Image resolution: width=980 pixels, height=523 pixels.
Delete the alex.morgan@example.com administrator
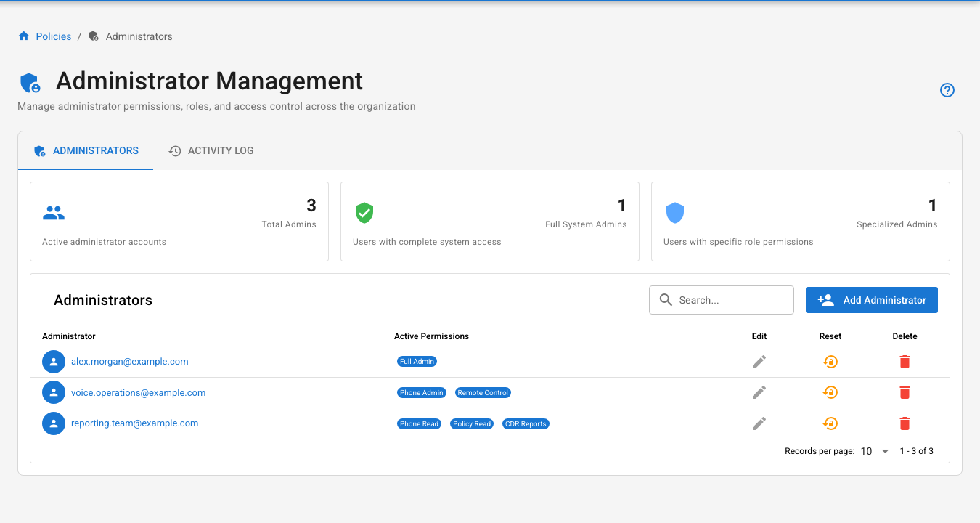(x=905, y=362)
